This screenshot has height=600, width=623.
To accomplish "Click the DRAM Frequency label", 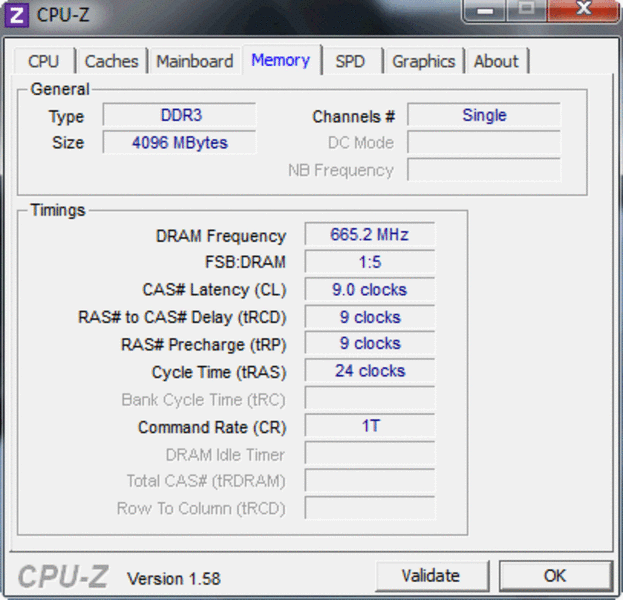I will tap(221, 236).
